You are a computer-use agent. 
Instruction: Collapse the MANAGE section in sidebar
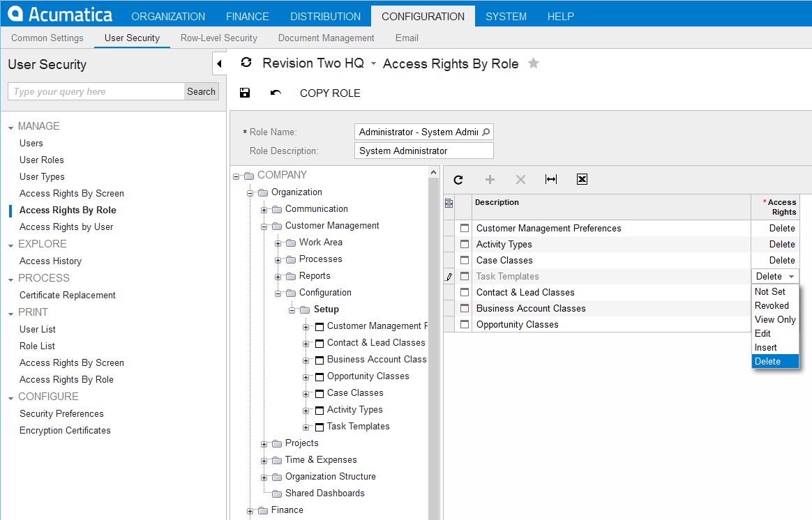pyautogui.click(x=11, y=128)
